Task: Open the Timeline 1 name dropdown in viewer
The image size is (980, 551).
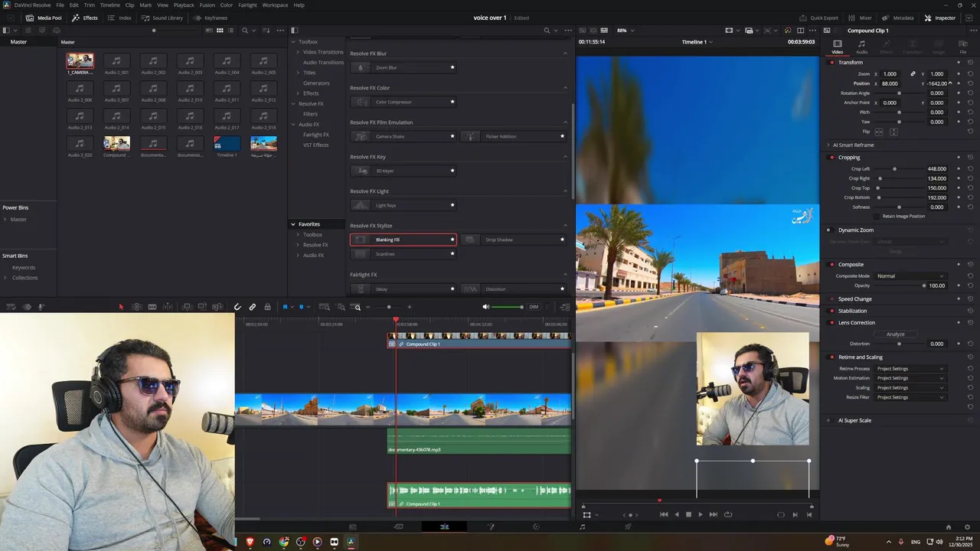Action: click(697, 42)
